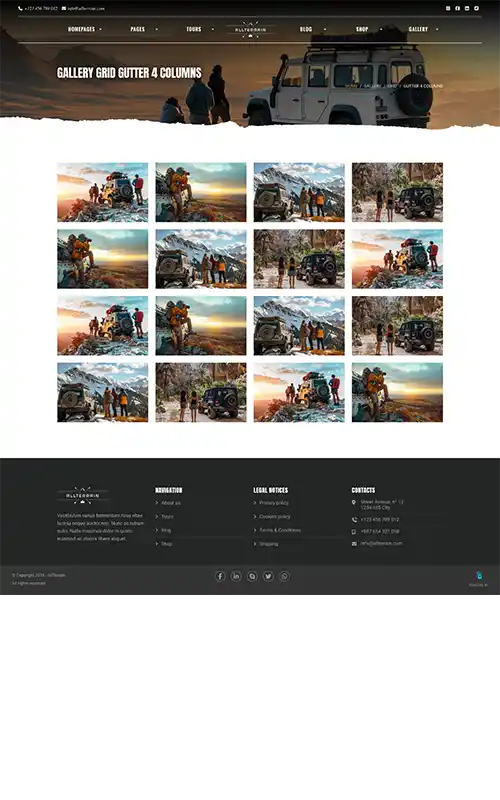Open the Twitter icon in the footer
The height and width of the screenshot is (800, 500).
(x=268, y=576)
